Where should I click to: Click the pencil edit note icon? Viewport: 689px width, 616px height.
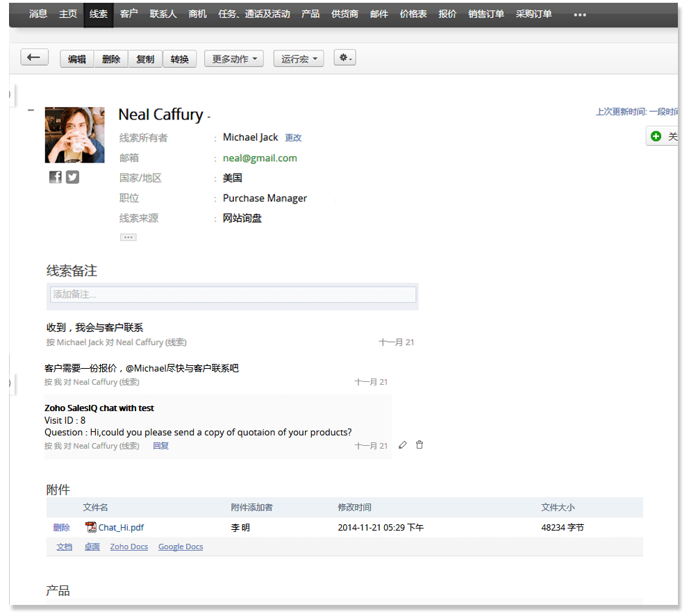403,444
